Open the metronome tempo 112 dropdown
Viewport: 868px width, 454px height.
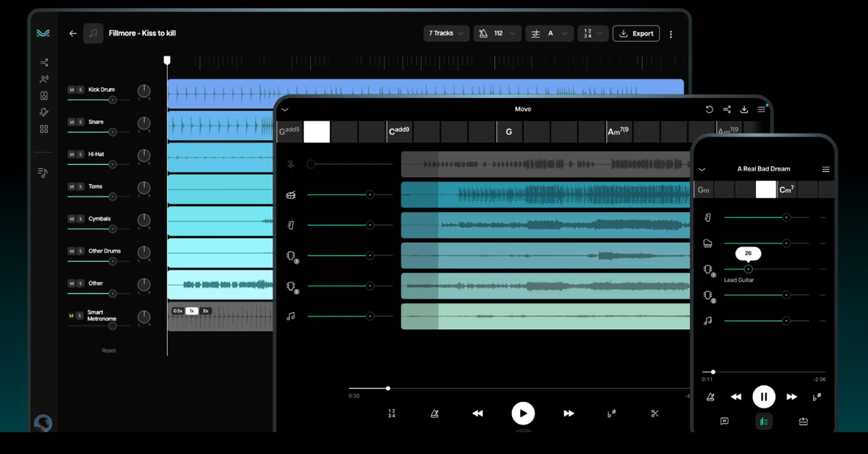[x=498, y=33]
